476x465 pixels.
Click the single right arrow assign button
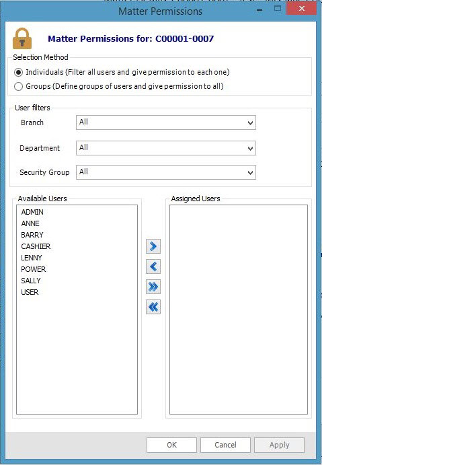153,247
